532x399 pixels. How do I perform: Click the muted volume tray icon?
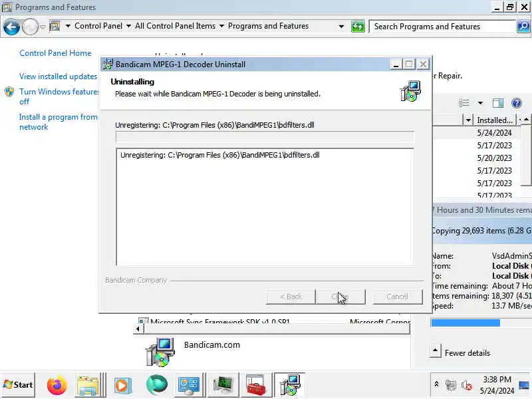pyautogui.click(x=467, y=385)
